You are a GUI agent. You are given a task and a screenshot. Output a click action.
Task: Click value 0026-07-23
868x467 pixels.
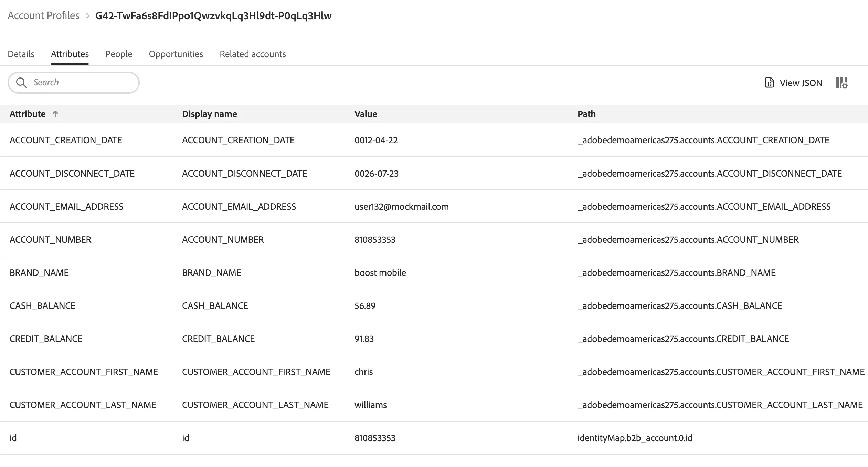(377, 174)
